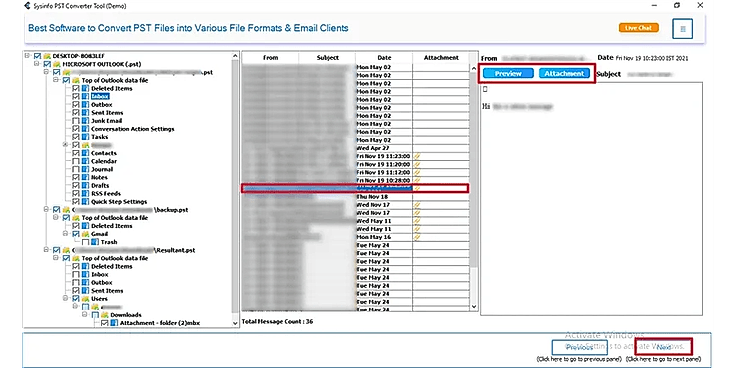Tick the Journal checkbox

tap(76, 169)
